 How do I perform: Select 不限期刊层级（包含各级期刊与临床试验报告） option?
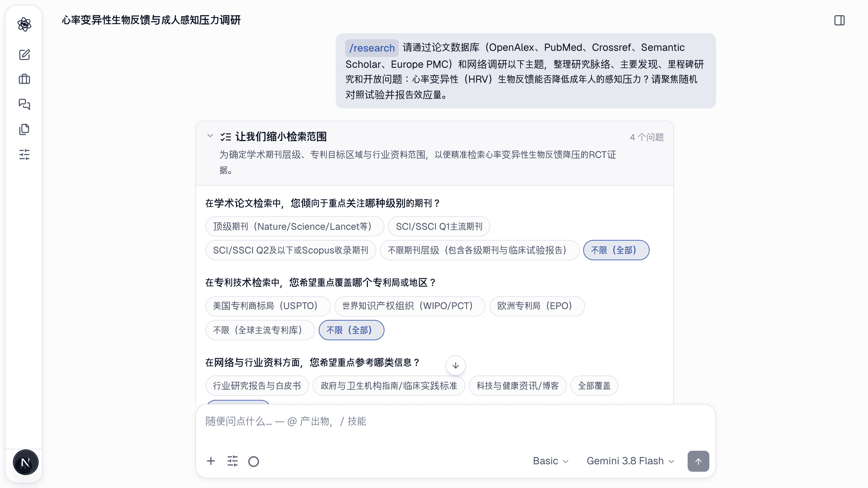[479, 250]
